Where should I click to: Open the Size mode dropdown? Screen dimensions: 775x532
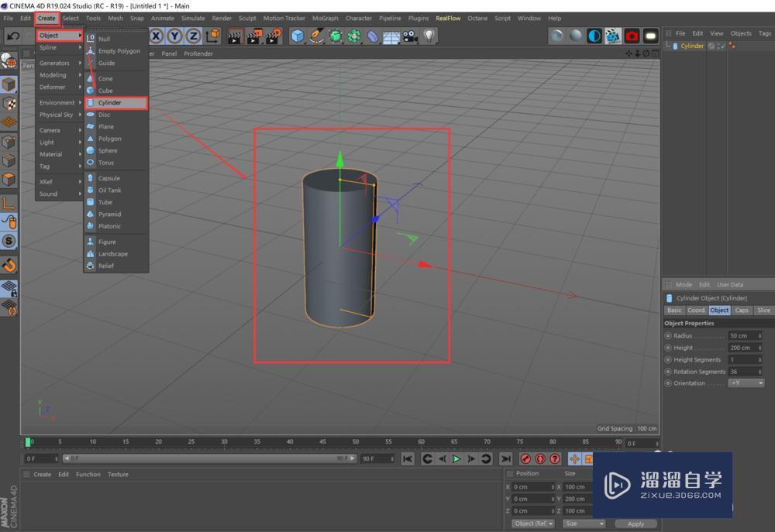(584, 523)
